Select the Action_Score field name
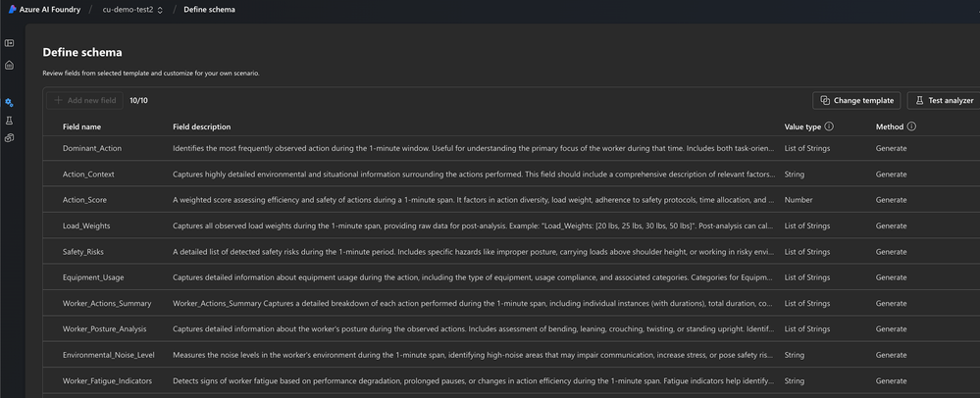The image size is (980, 398). (x=88, y=200)
